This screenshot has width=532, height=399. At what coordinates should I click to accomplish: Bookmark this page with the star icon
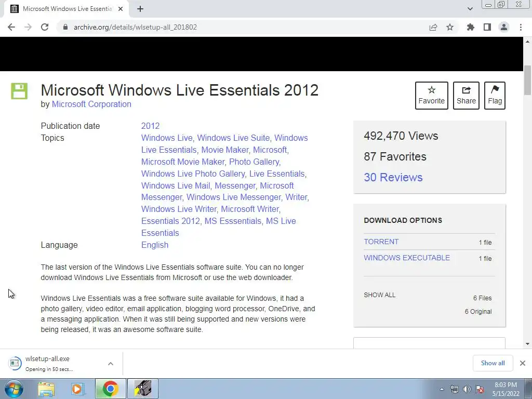click(x=450, y=27)
